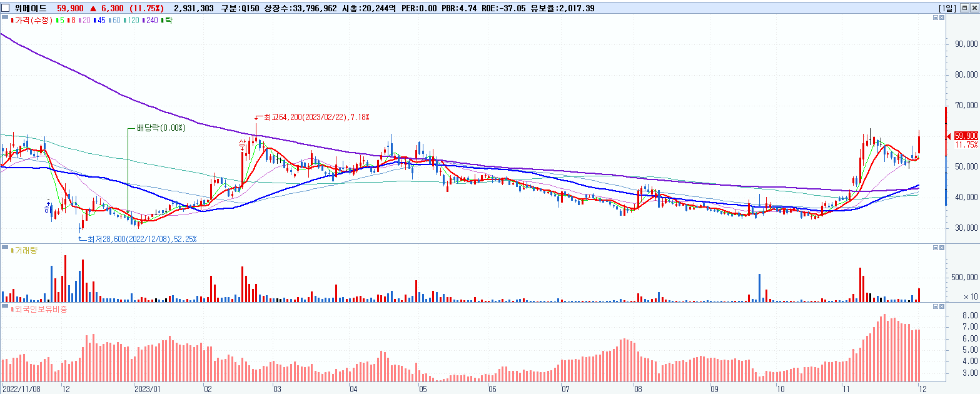The height and width of the screenshot is (394, 980).
Task: Select the 240-day moving average legend
Action: 151,21
